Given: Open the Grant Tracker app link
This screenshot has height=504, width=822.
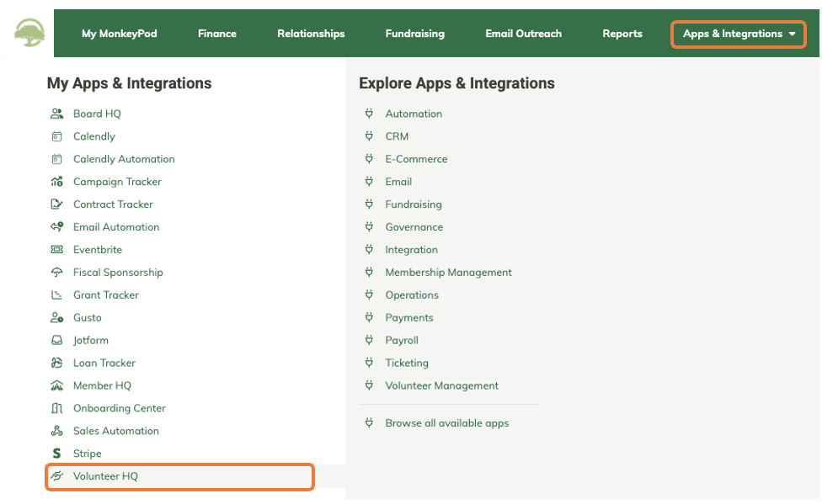Looking at the screenshot, I should click(106, 295).
